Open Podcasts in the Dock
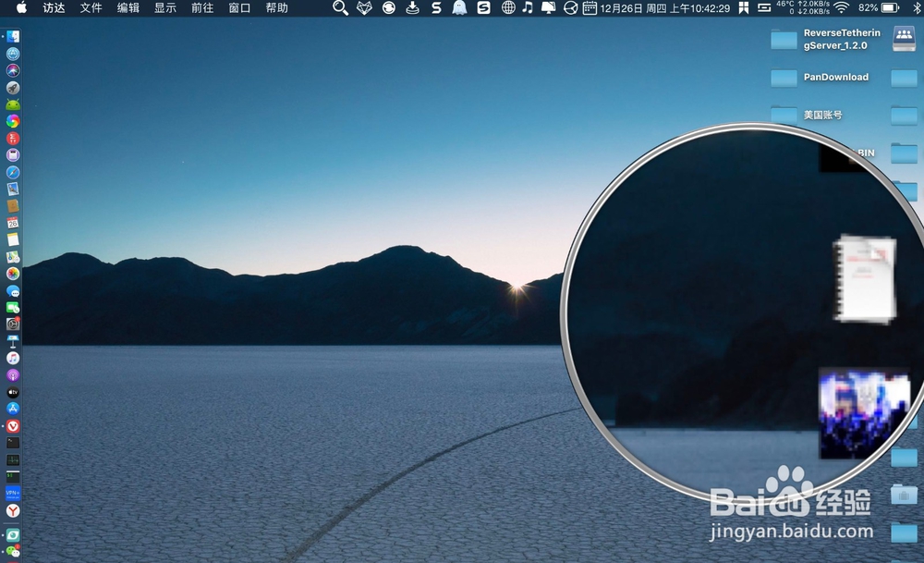The width and height of the screenshot is (924, 563). (12, 375)
